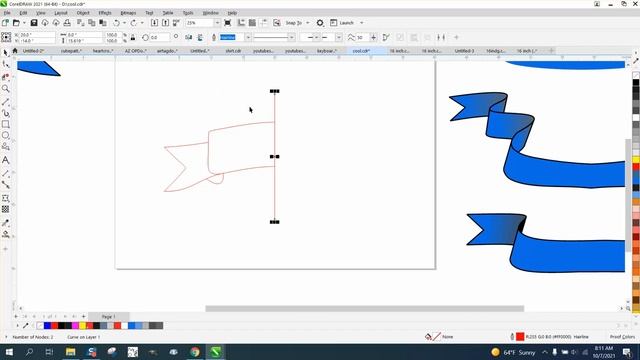
Task: Click the Print icon
Action: (x=67, y=23)
